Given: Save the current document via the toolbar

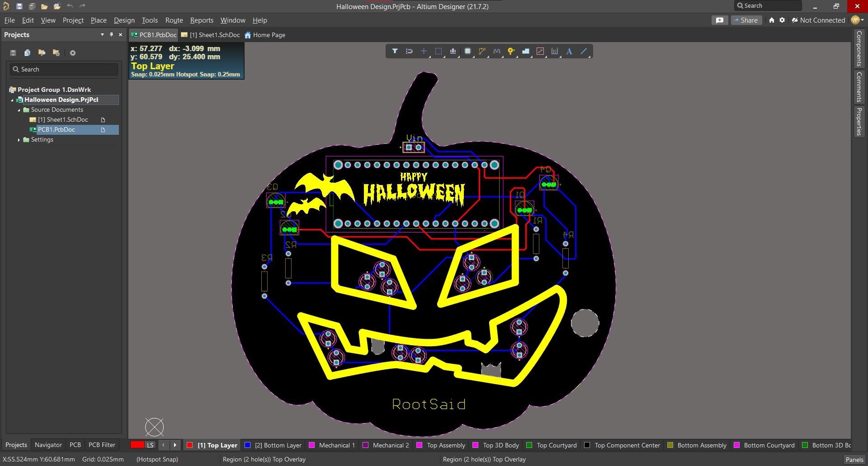Looking at the screenshot, I should point(19,6).
